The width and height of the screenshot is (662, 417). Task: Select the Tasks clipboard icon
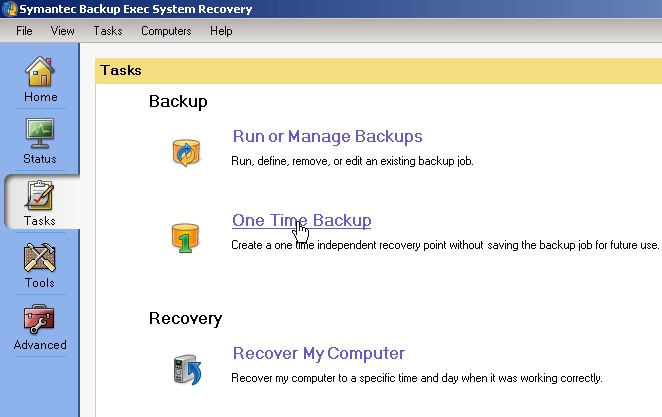(x=39, y=195)
